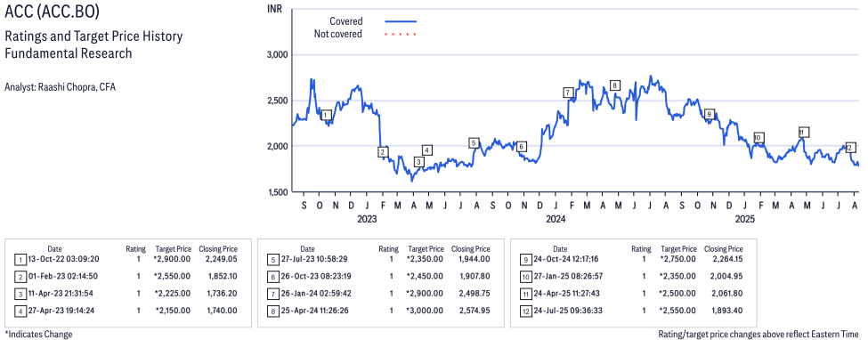Click chart marker 10 on the price chart
The height and width of the screenshot is (340, 868).
(758, 138)
